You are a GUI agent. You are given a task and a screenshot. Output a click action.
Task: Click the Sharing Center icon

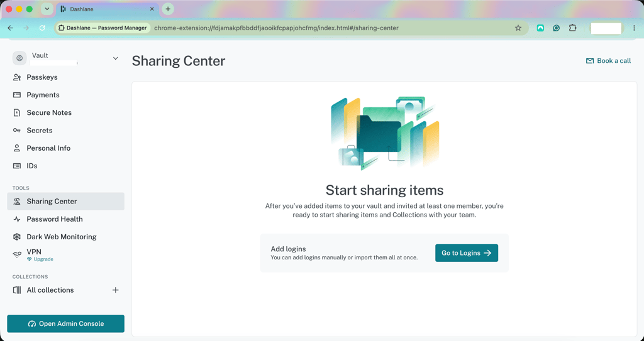(17, 201)
